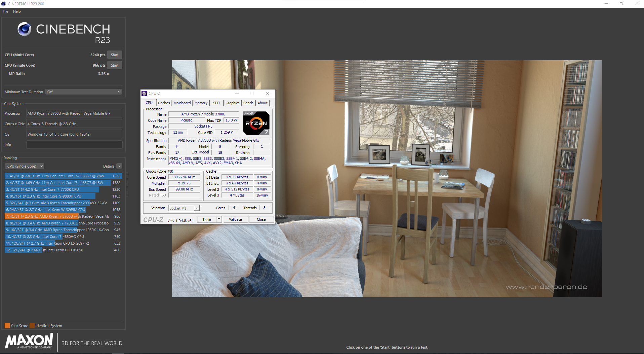Click the Cinebench logo icon
Image resolution: width=644 pixels, height=354 pixels.
[24, 29]
